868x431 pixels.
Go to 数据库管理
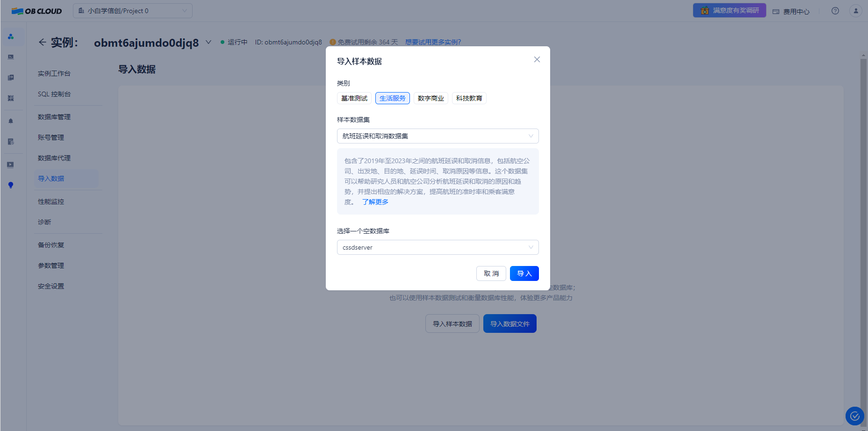point(54,117)
